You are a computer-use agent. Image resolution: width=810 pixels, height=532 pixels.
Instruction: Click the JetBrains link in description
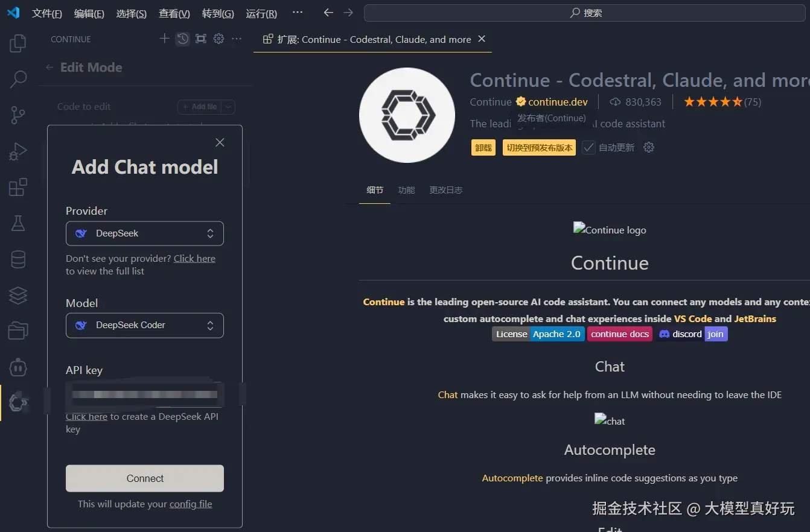[755, 318]
